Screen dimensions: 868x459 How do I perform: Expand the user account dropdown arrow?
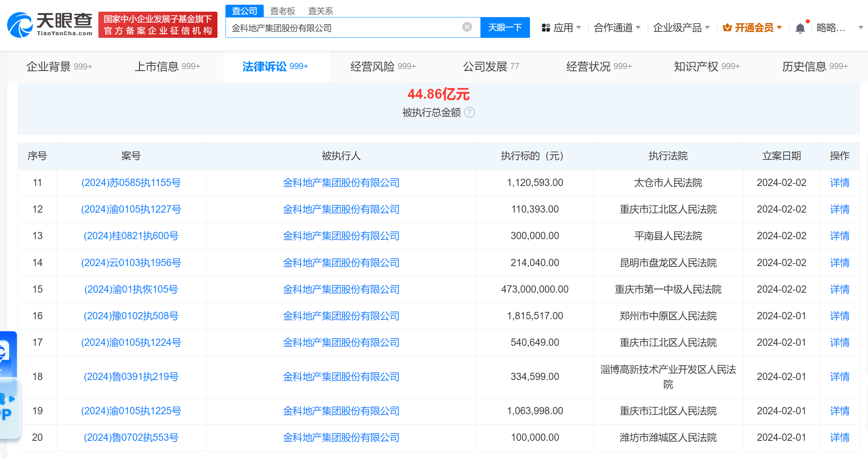861,28
